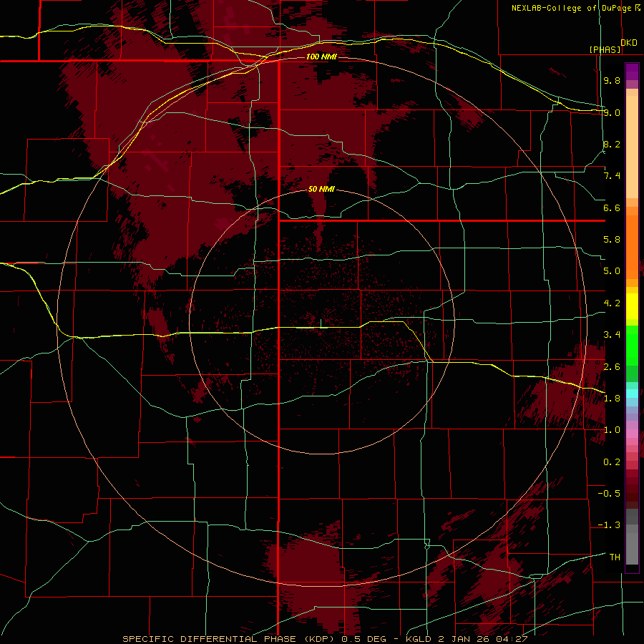
Task: Select the 5.0 value on the color scale
Action: (612, 271)
